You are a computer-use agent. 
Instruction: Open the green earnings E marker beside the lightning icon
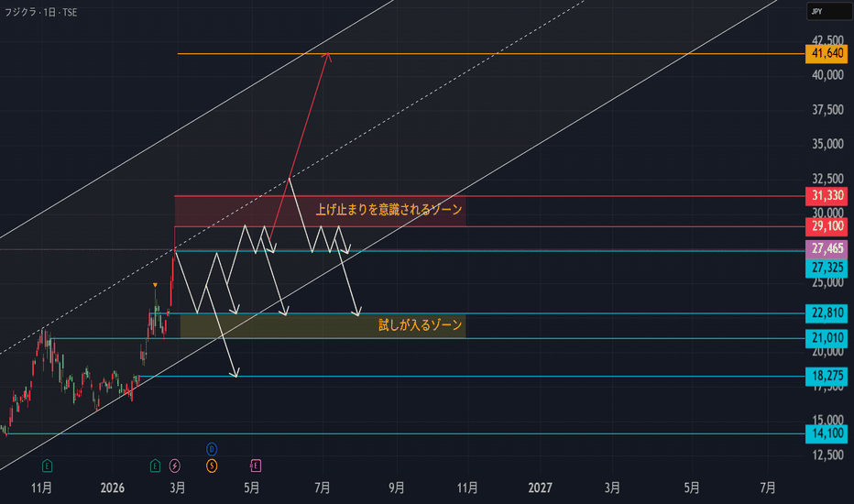[155, 466]
